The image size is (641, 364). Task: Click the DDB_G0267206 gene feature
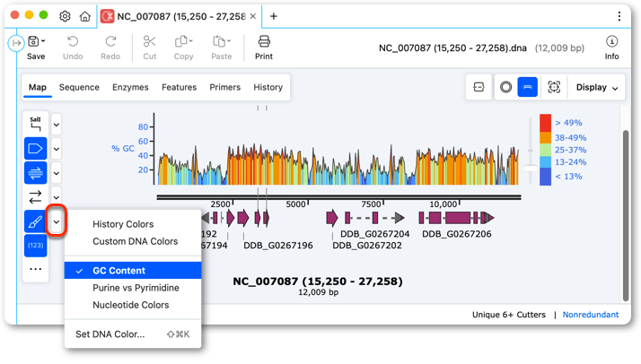[x=457, y=218]
